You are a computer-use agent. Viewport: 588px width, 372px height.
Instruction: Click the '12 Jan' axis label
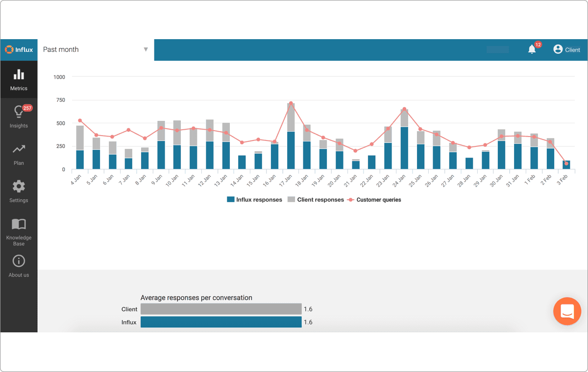pos(204,180)
